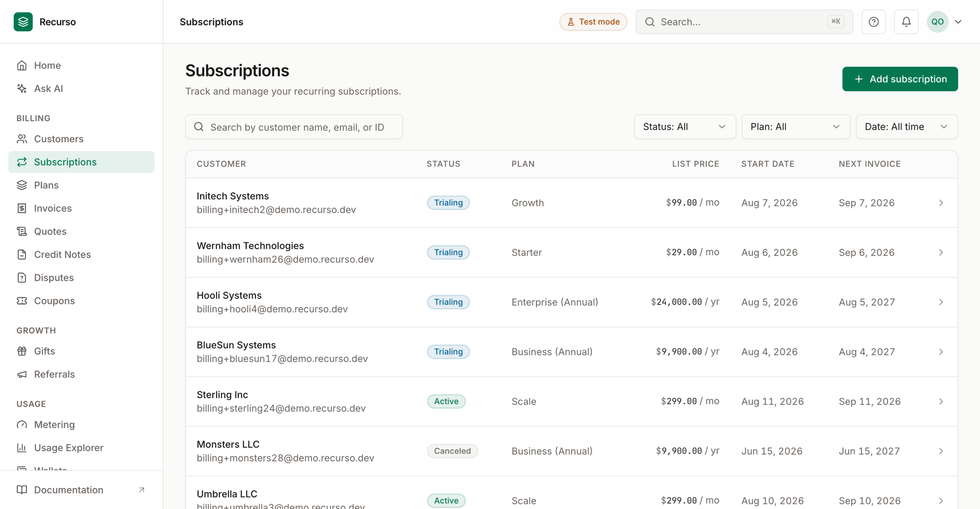This screenshot has width=980, height=509.
Task: Open Referrals page
Action: pos(81,374)
